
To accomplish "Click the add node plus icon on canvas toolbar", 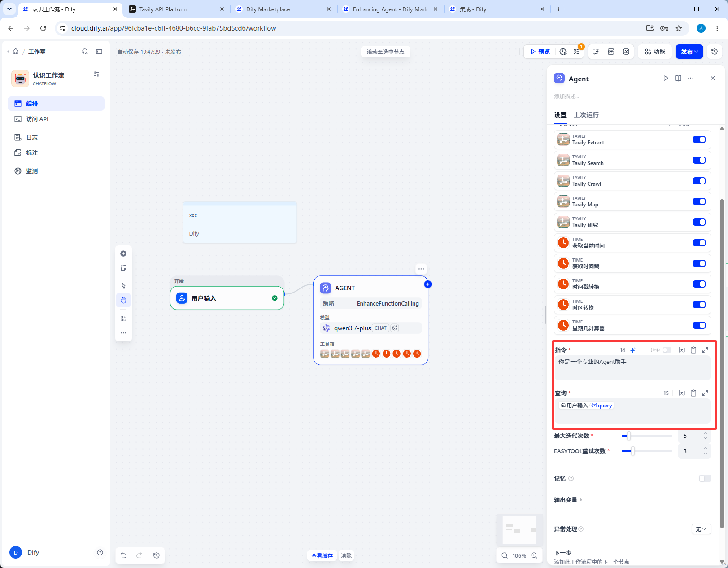I will 123,253.
